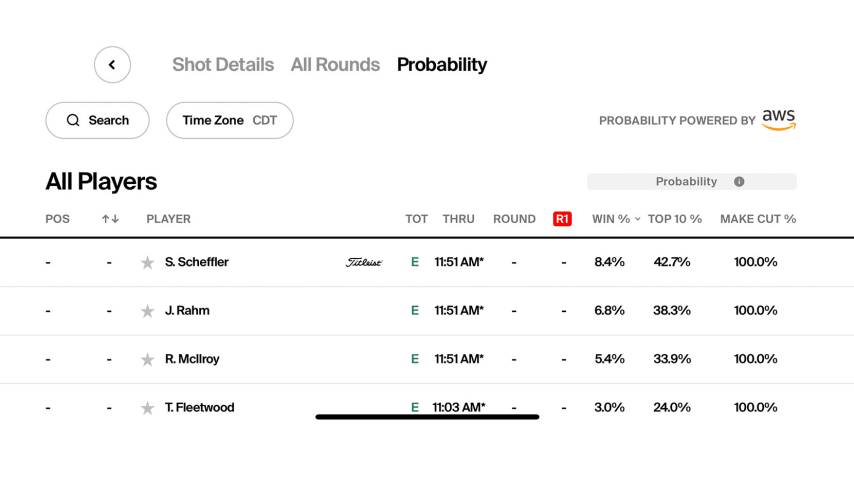Open the Probability info icon
Viewport: 854px width, 480px height.
coord(739,182)
